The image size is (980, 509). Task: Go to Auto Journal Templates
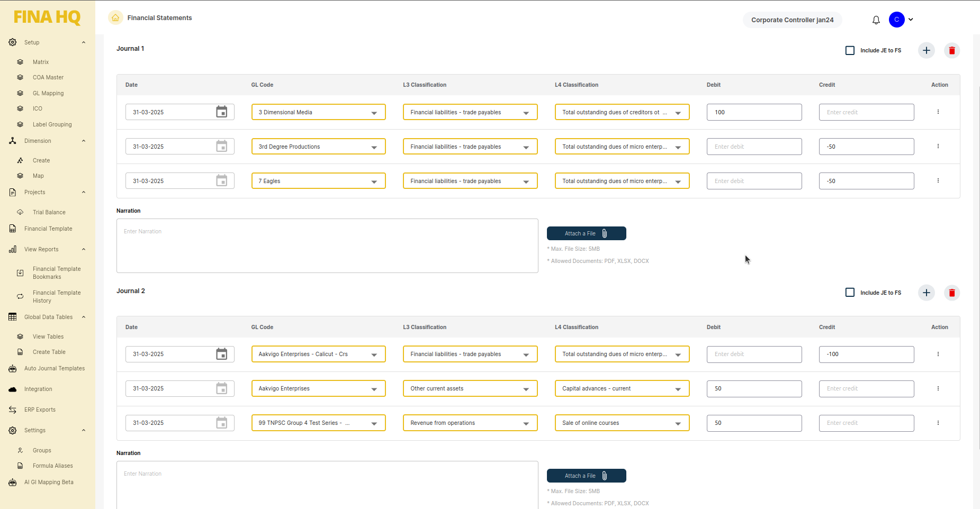[54, 369]
